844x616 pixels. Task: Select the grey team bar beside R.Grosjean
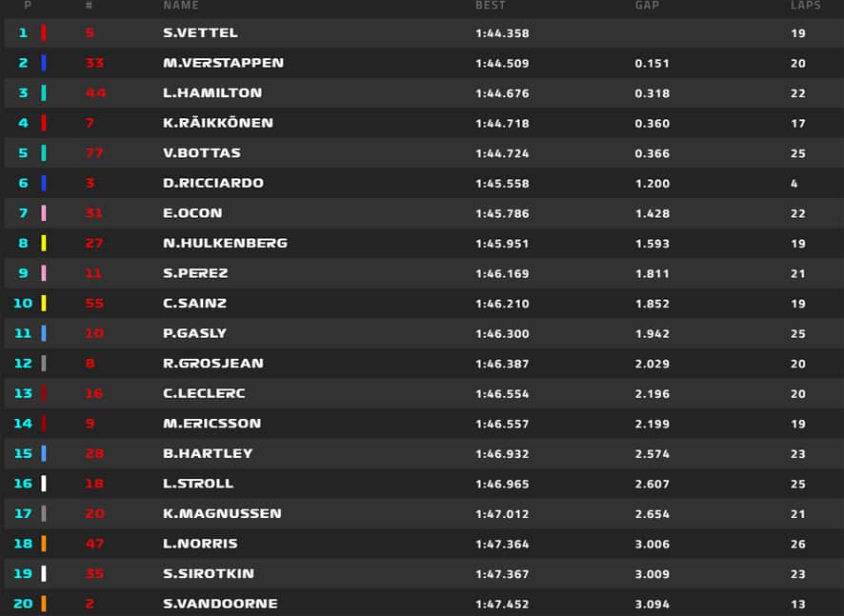coord(44,363)
